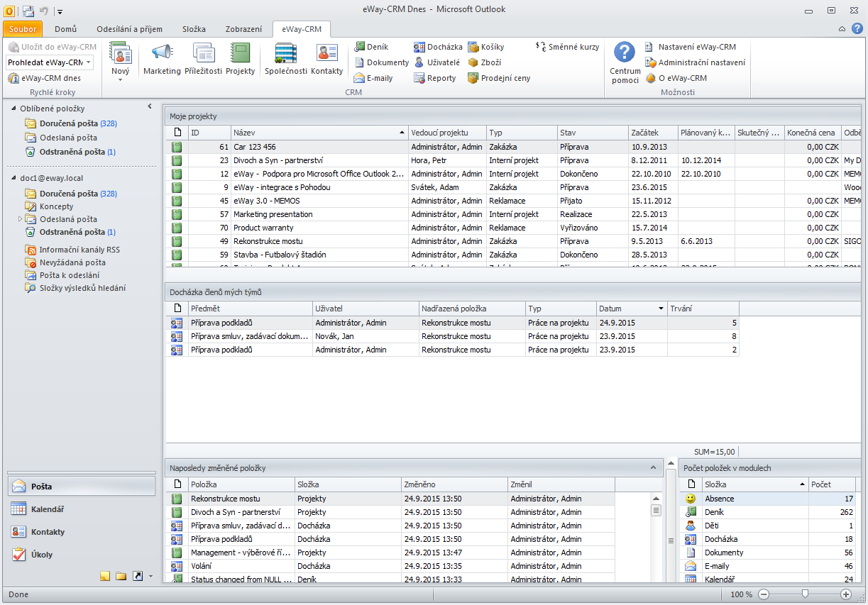
Task: Minimize the ribbon chevron
Action: pos(842,29)
